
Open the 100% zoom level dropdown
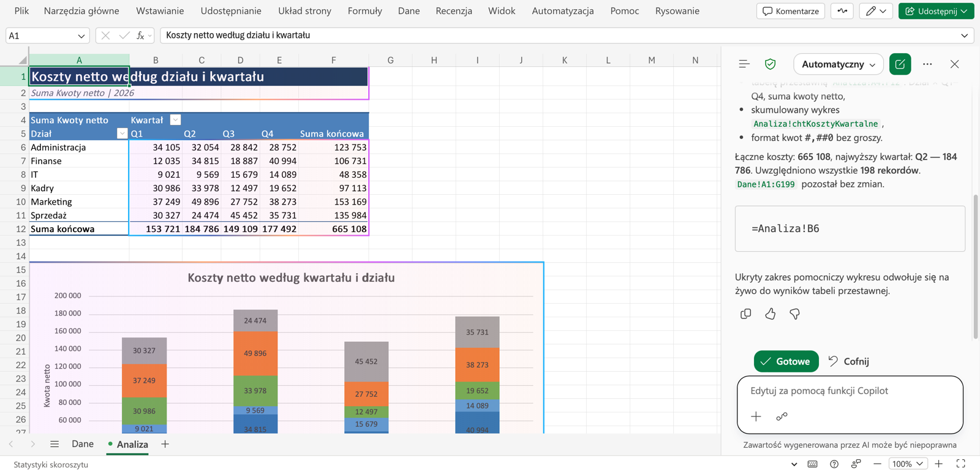(x=907, y=464)
